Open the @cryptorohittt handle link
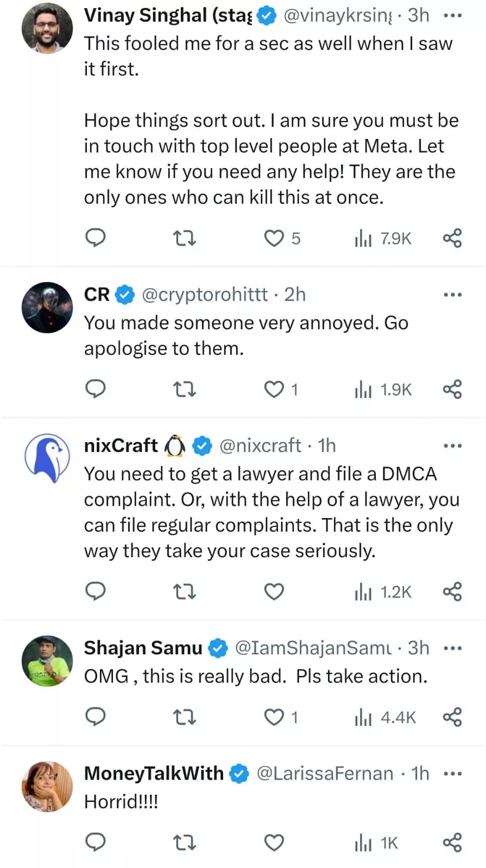This screenshot has width=486, height=868. pyautogui.click(x=204, y=295)
